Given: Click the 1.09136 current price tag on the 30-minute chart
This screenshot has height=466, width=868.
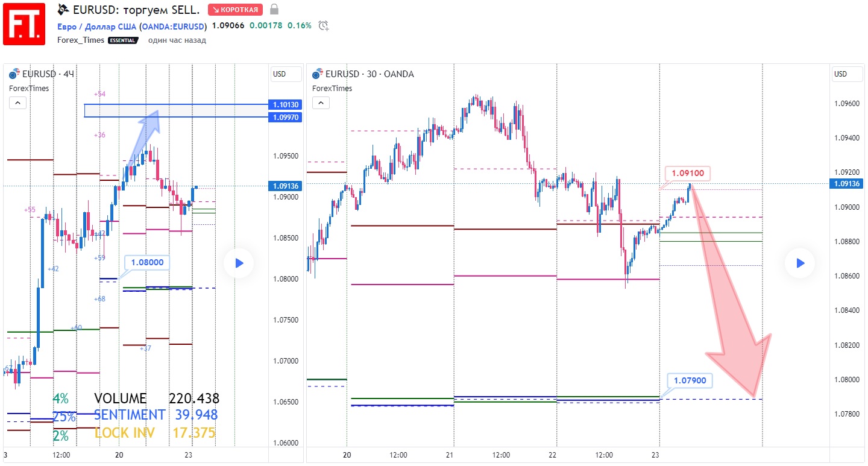Looking at the screenshot, I should pyautogui.click(x=847, y=184).
